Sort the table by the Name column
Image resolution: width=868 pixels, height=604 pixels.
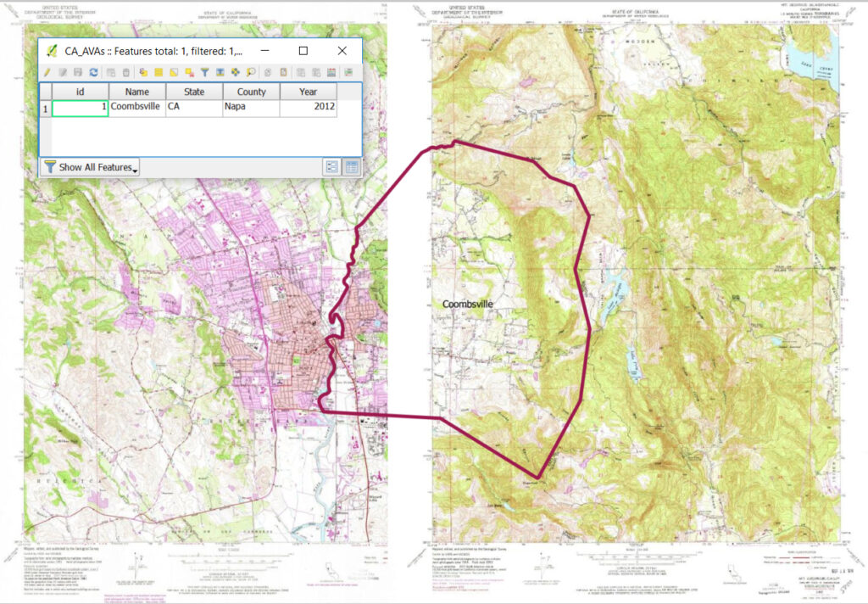pos(136,91)
